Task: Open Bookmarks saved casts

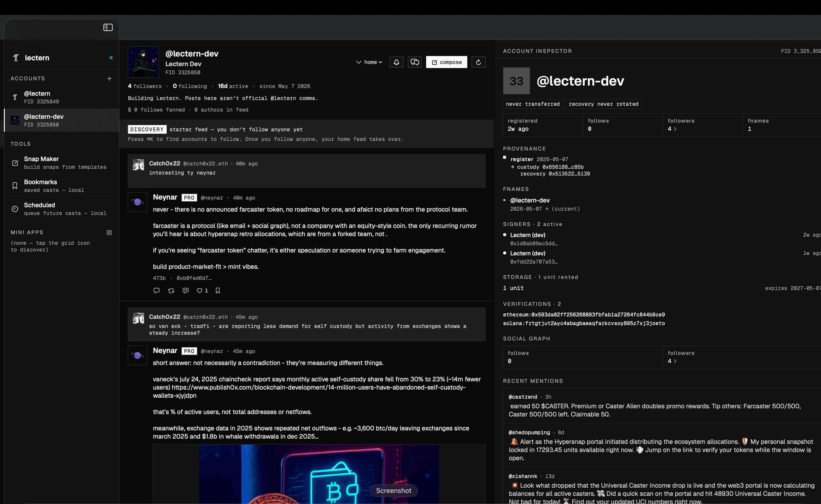Action: click(62, 186)
